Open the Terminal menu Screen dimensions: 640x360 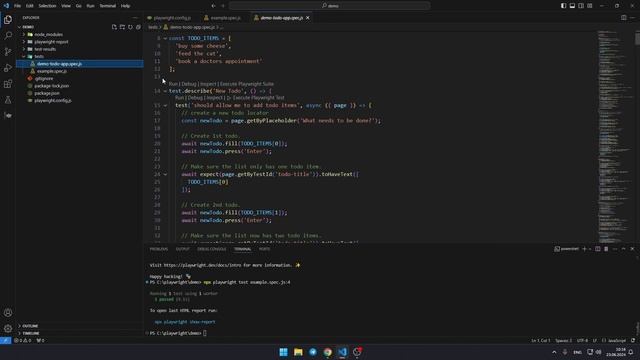(108, 6)
